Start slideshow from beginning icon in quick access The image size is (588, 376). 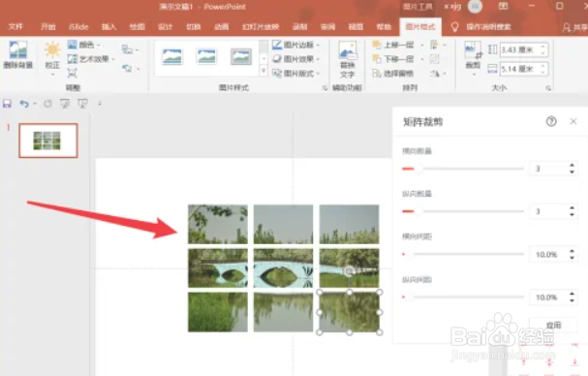[x=65, y=103]
